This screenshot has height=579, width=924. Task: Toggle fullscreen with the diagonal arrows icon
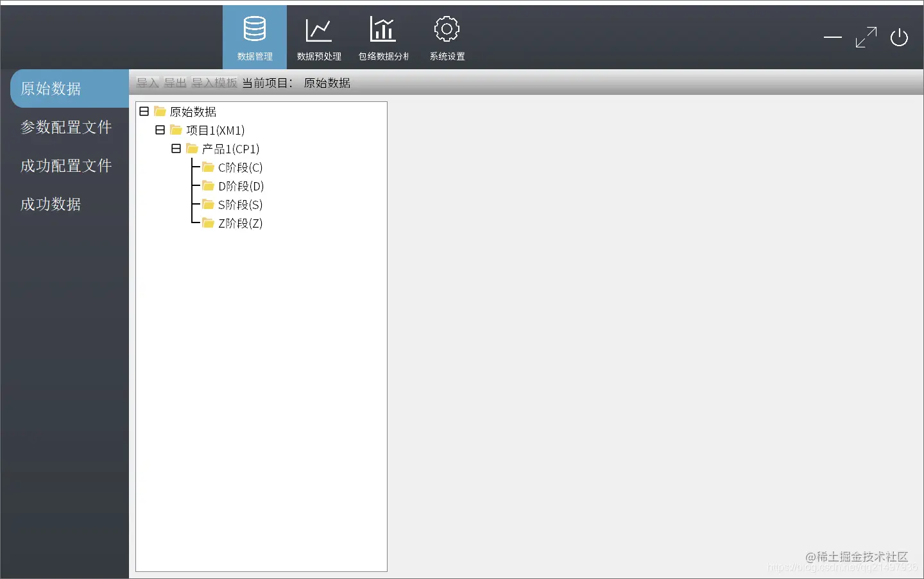(x=866, y=37)
